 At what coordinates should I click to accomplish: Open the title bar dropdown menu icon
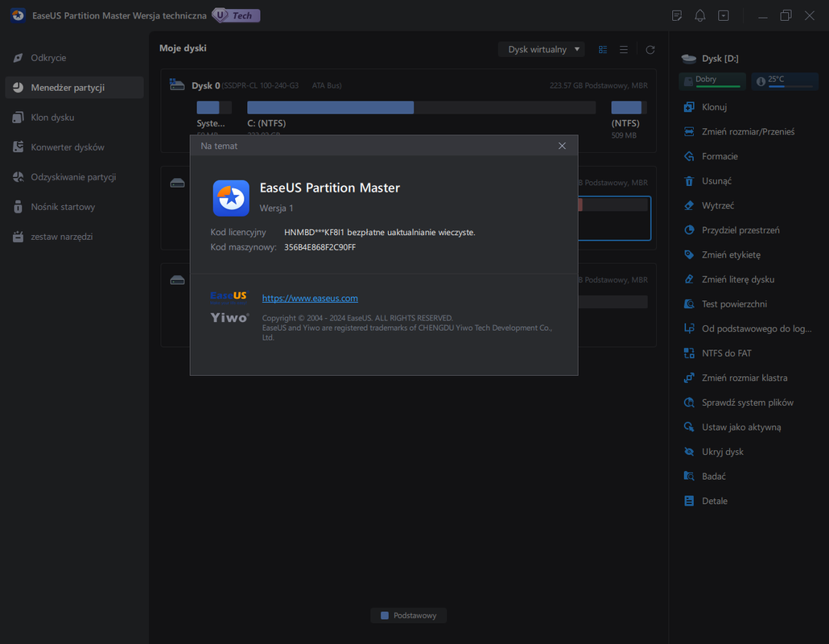[x=724, y=15]
